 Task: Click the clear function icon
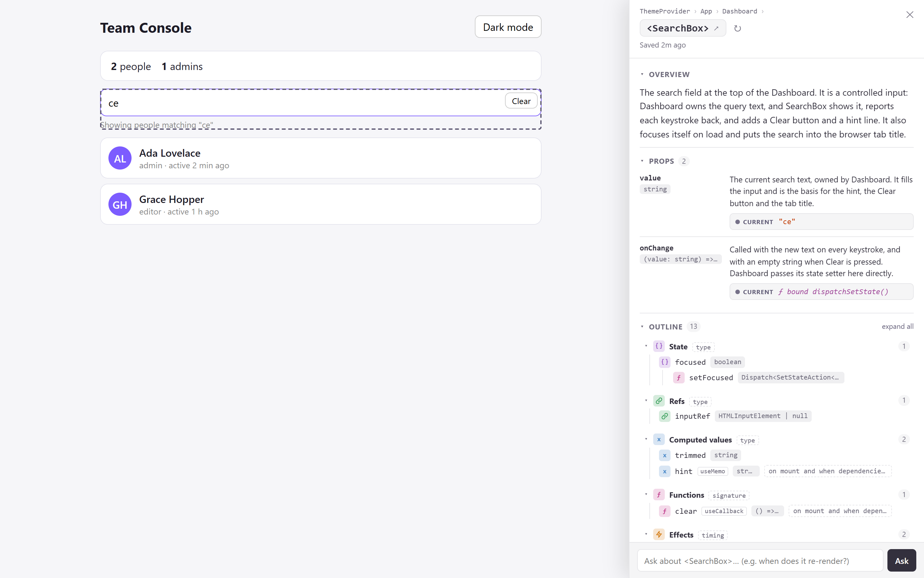[x=664, y=511]
